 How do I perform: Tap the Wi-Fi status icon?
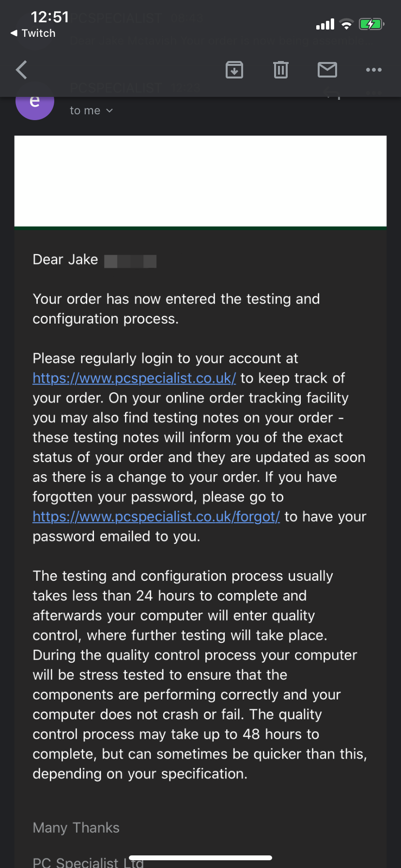[x=346, y=24]
